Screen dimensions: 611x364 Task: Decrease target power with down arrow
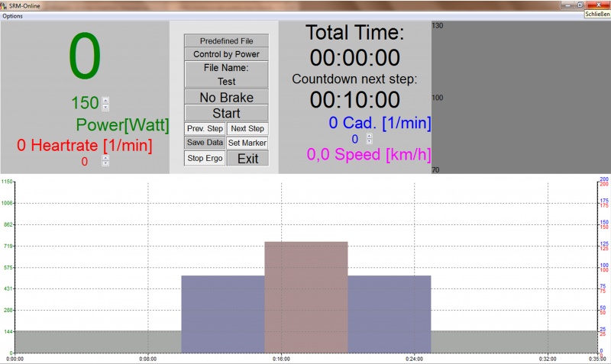105,107
